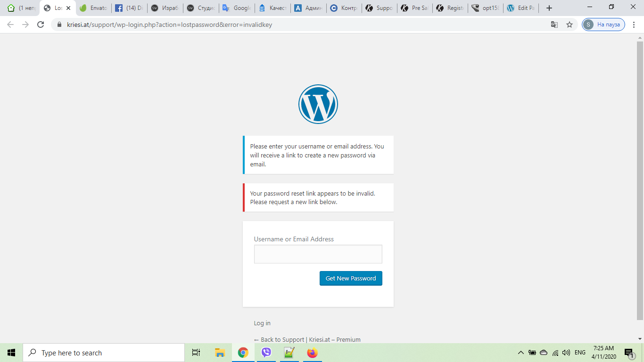Open the profile button labeled На пауза

(603, 25)
